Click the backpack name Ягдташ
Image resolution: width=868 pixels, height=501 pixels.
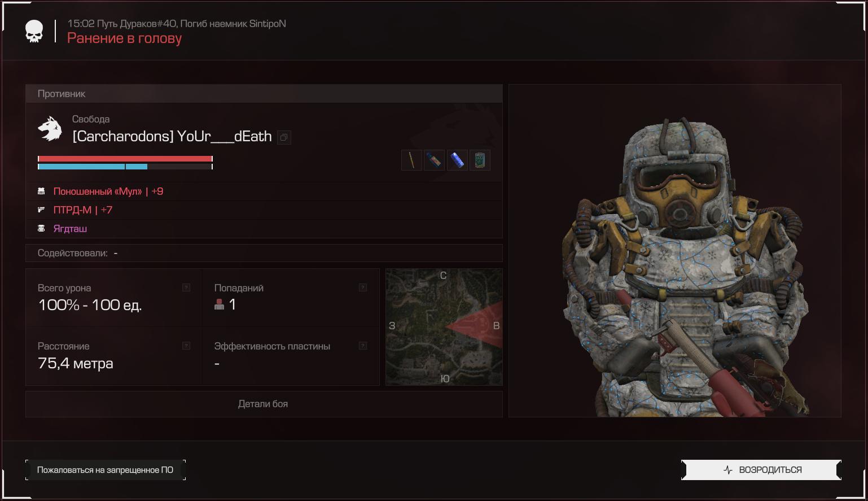(70, 229)
